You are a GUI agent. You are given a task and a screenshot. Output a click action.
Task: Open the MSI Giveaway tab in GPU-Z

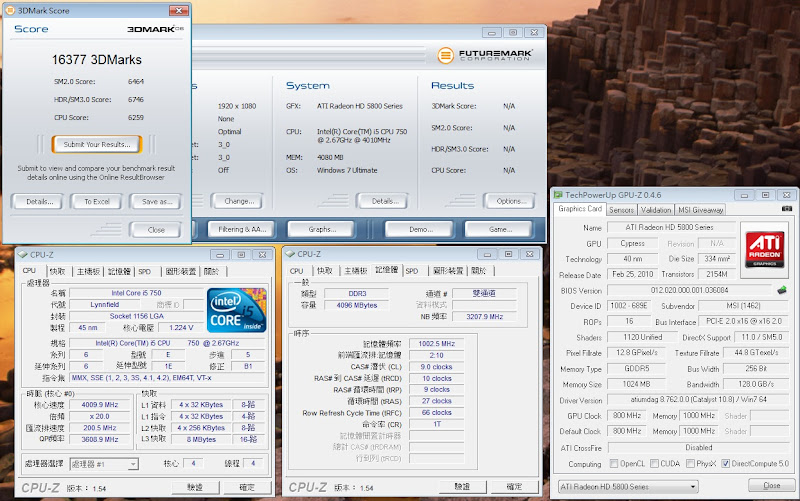point(701,210)
